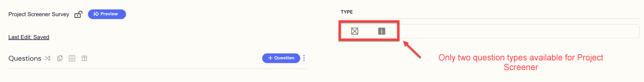Select the crossed checkbox question type

(x=355, y=31)
